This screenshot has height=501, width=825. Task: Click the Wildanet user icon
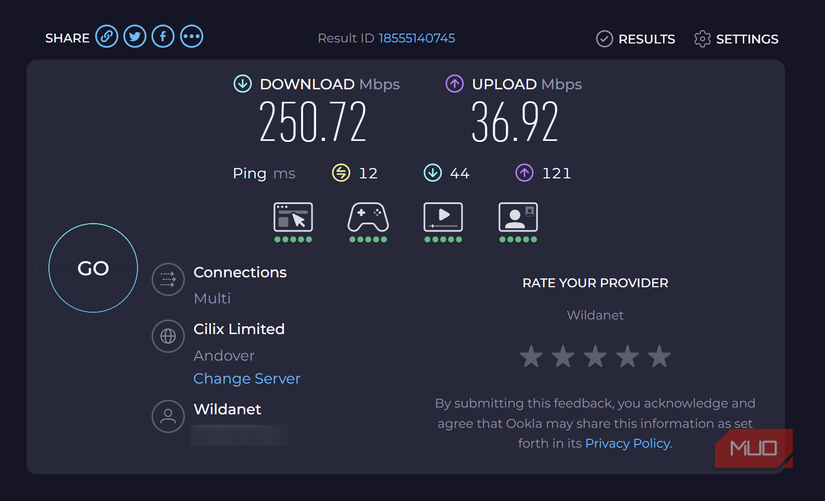(x=168, y=417)
